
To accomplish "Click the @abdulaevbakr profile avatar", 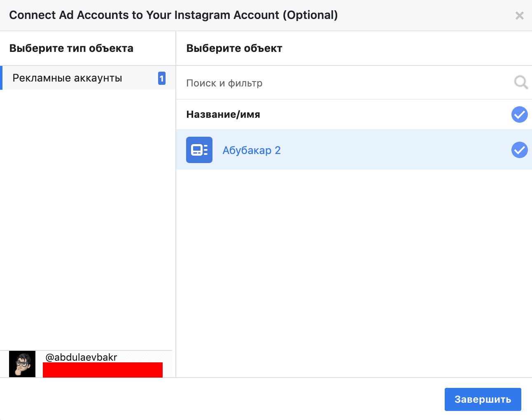I will click(x=22, y=364).
